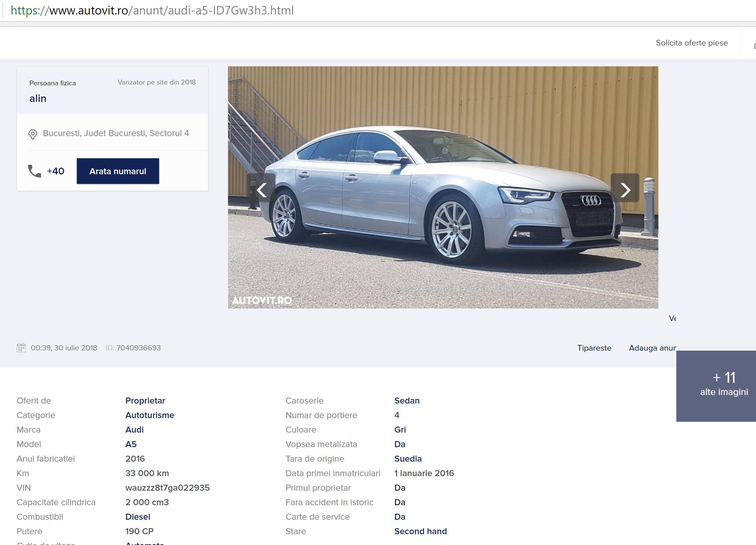Click the Second hand condition link

click(421, 531)
